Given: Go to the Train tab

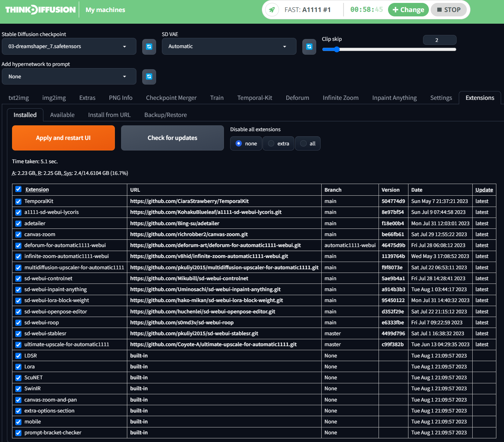Looking at the screenshot, I should pyautogui.click(x=217, y=98).
